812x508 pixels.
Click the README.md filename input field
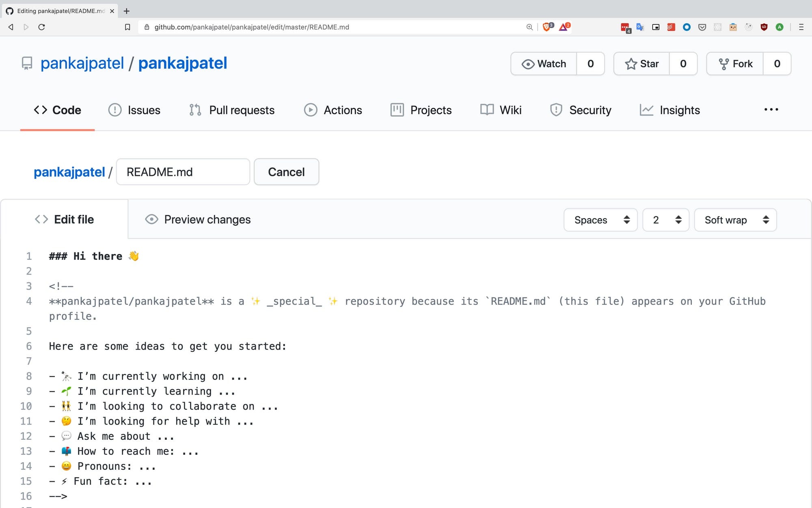182,172
